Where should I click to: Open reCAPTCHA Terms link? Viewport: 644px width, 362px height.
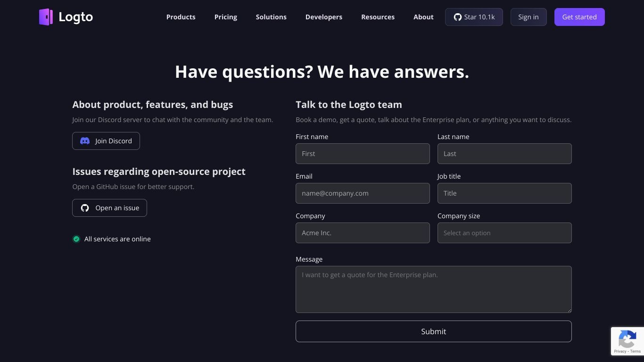(636, 351)
